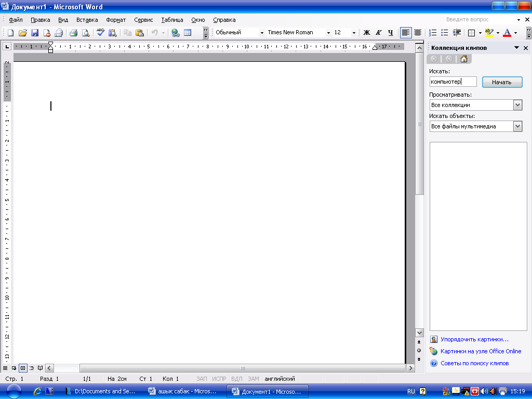Expand the Все файлы мультимедиа dropdown
This screenshot has width=532, height=399.
517,127
